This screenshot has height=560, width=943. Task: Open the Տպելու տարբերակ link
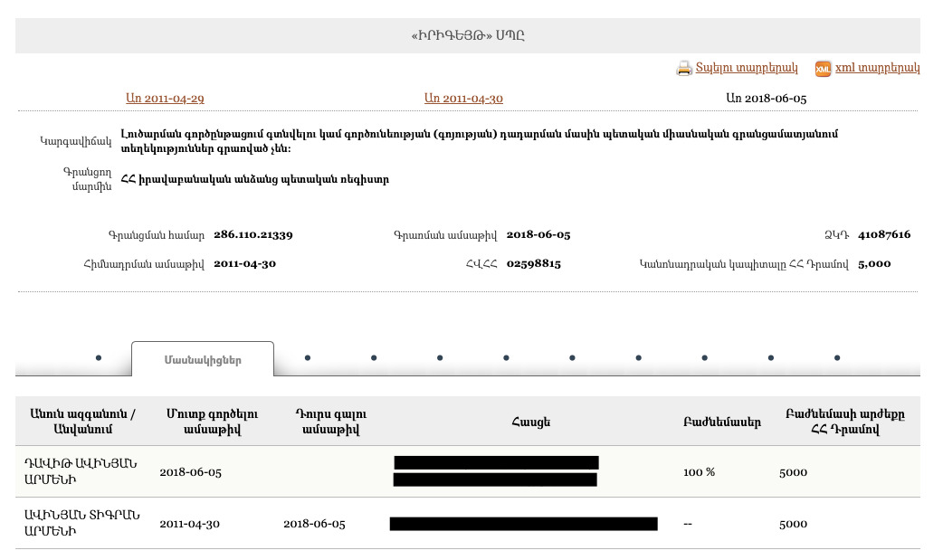pos(747,68)
